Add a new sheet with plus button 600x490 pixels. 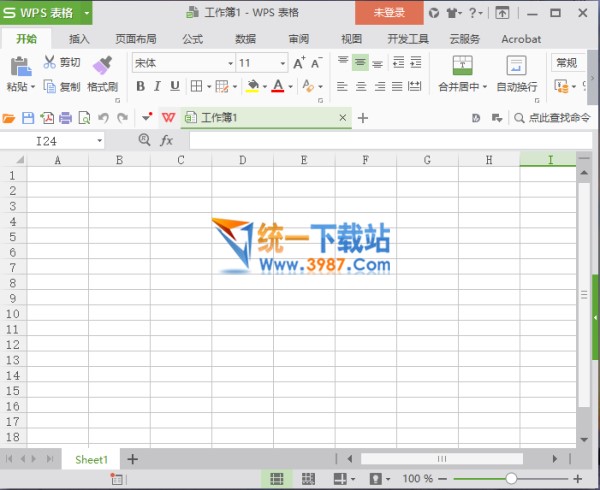pyautogui.click(x=132, y=459)
